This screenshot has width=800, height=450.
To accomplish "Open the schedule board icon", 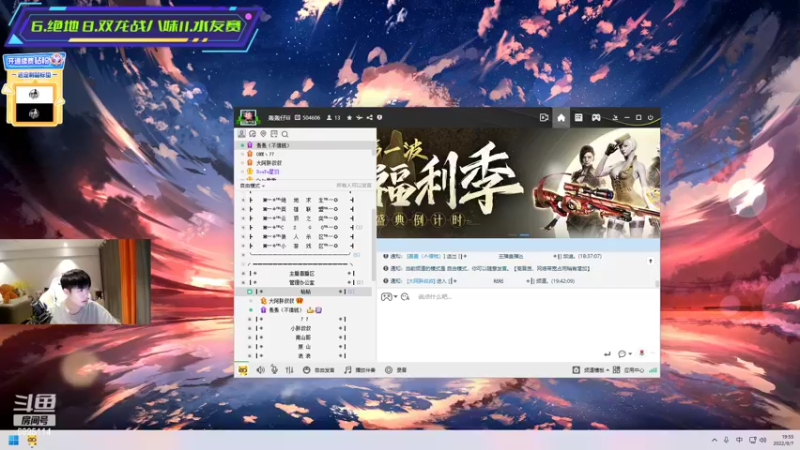I will coord(274,134).
